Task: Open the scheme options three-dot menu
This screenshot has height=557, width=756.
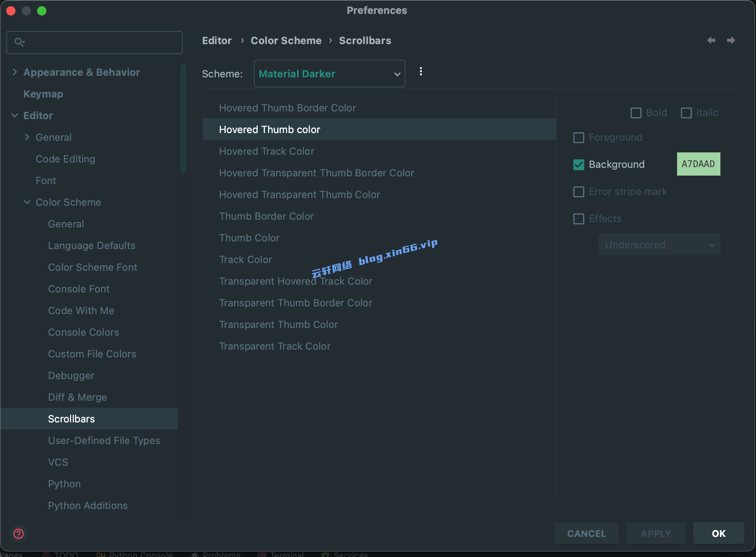Action: tap(421, 72)
